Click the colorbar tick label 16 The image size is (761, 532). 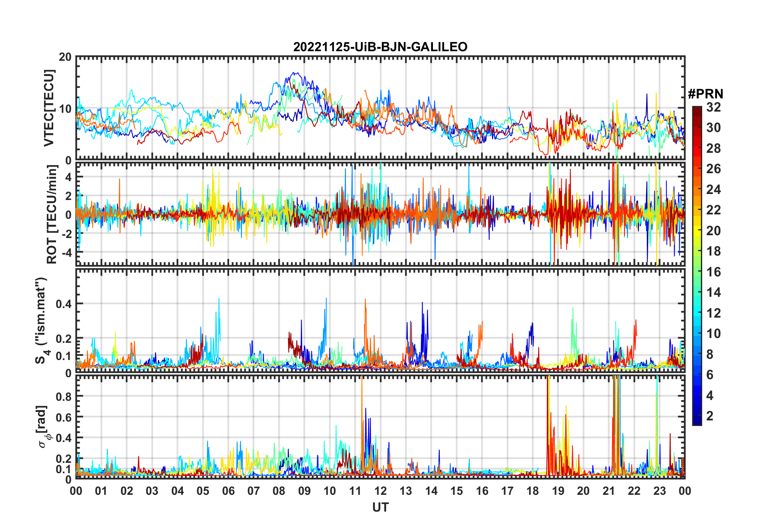[713, 272]
